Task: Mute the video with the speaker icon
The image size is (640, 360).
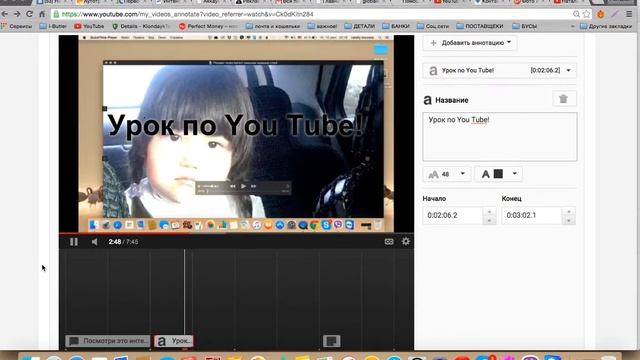Action: point(94,242)
